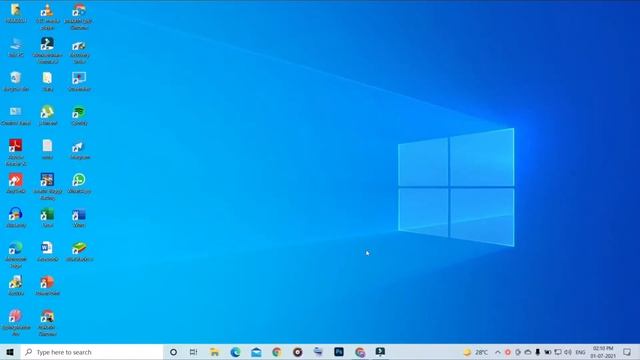The image size is (640, 360).
Task: Click the ENG language indicator
Action: click(x=580, y=352)
